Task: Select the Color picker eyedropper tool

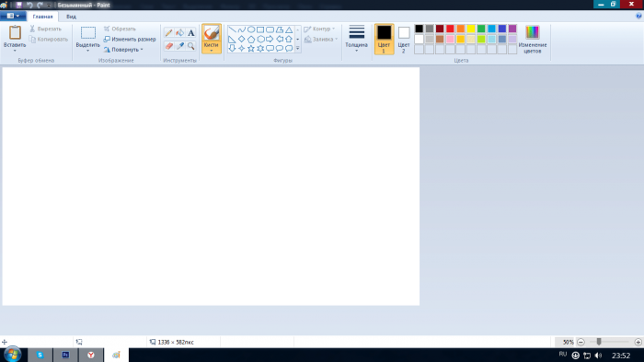Action: point(180,46)
